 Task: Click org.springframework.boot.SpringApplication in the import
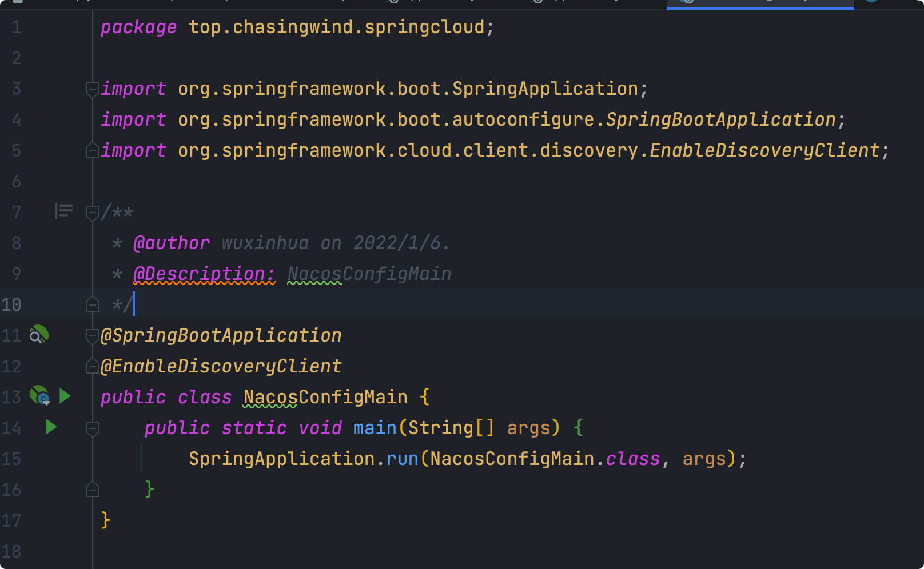click(408, 89)
